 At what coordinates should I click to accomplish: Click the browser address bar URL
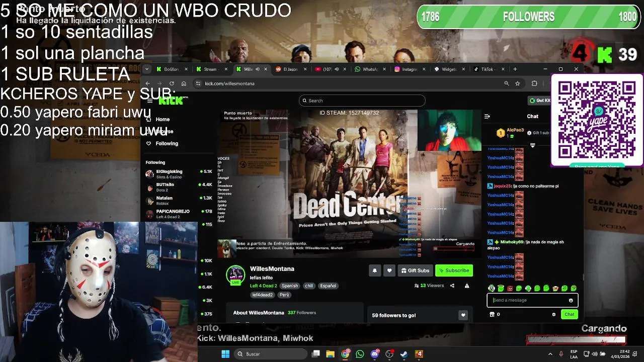point(229,83)
